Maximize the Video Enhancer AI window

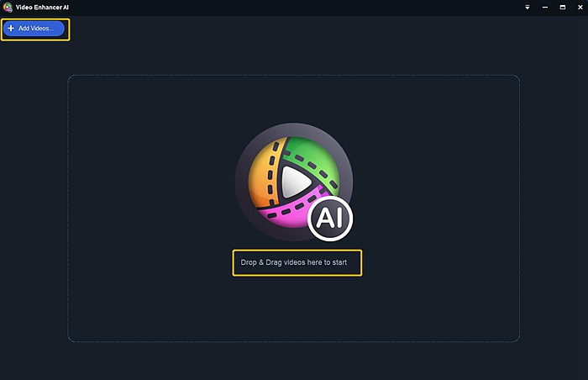click(x=563, y=7)
